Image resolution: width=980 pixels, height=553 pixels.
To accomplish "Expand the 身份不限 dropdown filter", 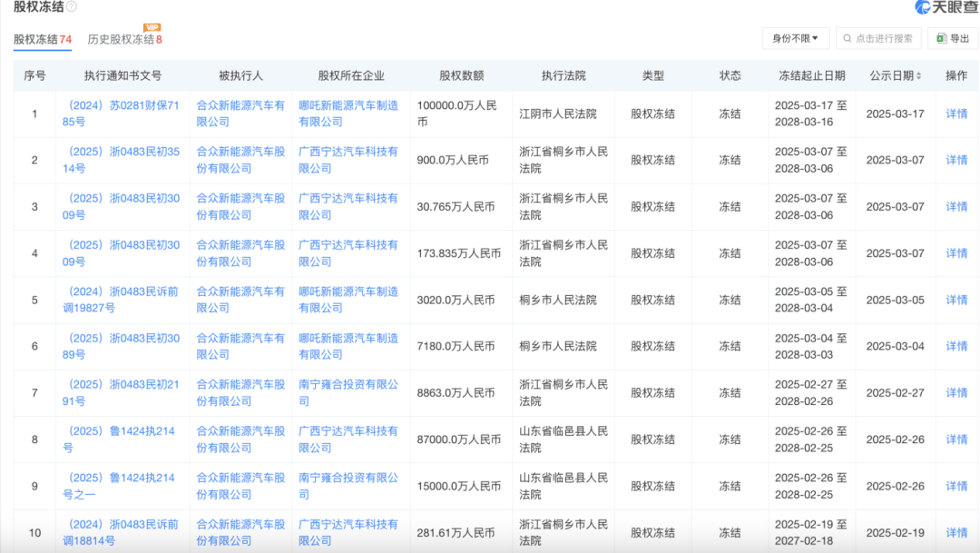I will pyautogui.click(x=795, y=39).
